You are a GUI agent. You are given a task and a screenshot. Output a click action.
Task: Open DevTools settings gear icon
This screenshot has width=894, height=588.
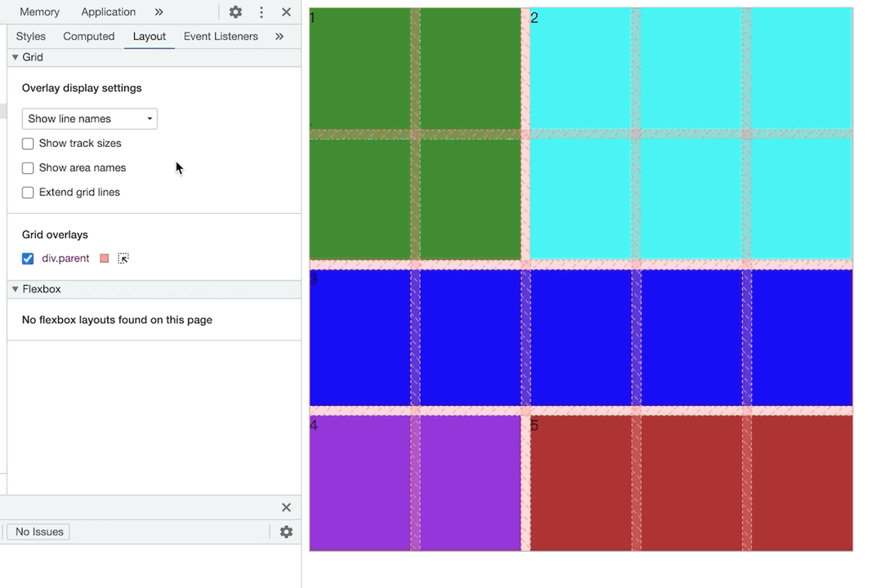[235, 12]
